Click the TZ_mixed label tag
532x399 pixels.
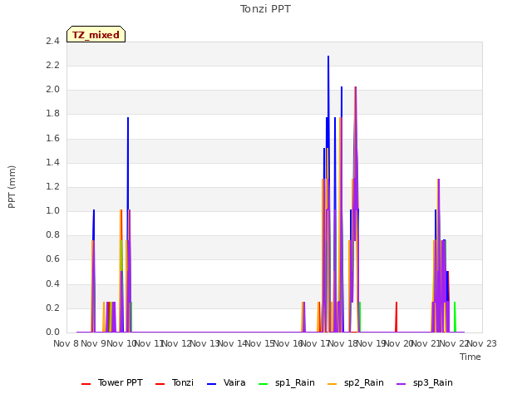click(x=96, y=34)
